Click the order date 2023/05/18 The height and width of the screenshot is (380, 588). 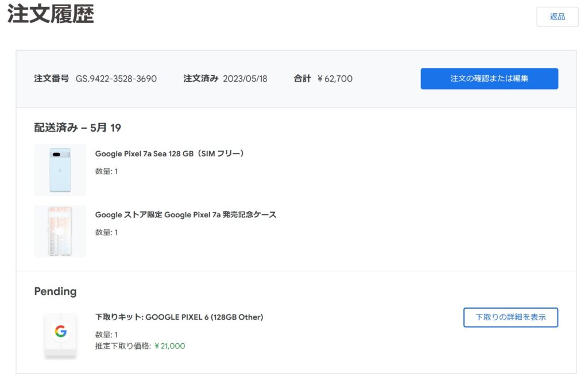coord(245,79)
